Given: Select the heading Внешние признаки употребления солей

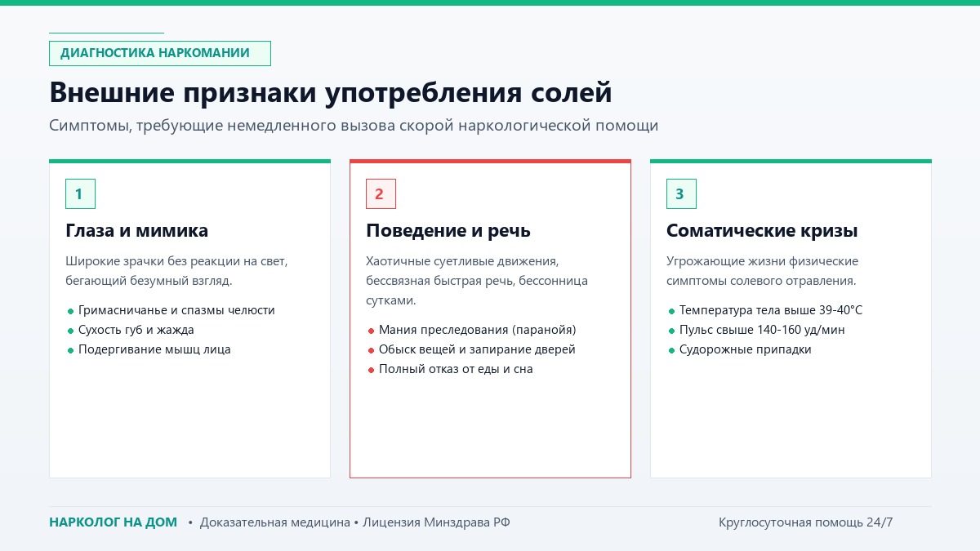Looking at the screenshot, I should [331, 92].
